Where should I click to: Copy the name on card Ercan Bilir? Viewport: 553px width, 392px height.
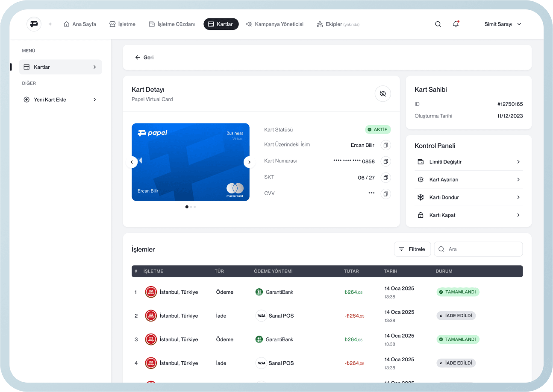coord(385,145)
